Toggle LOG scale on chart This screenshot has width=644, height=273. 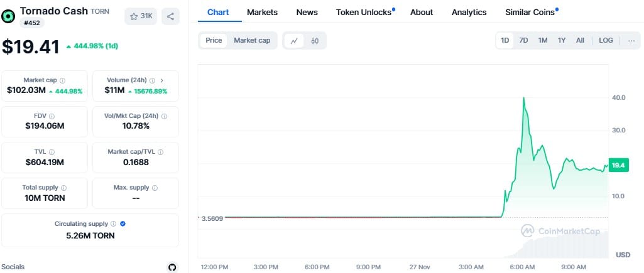[x=606, y=40]
